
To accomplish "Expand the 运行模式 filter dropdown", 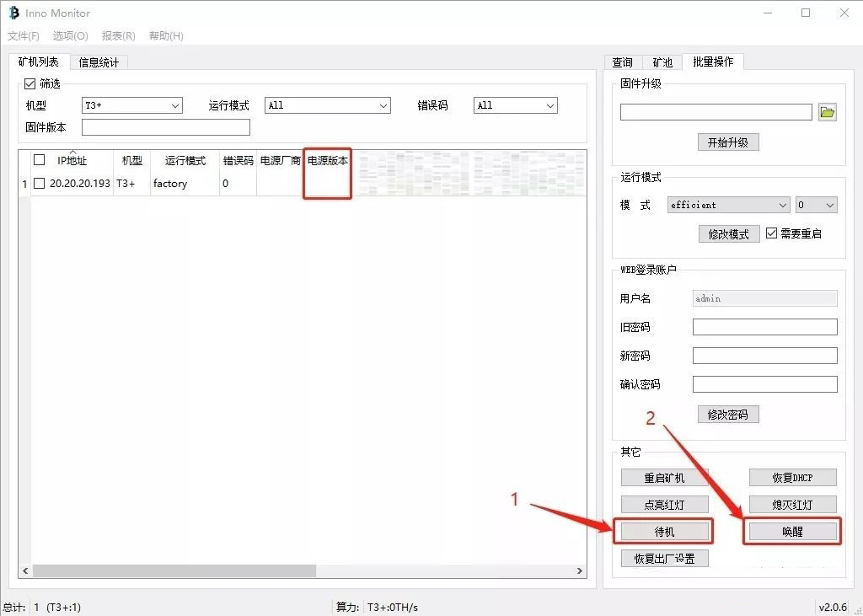I will point(328,105).
